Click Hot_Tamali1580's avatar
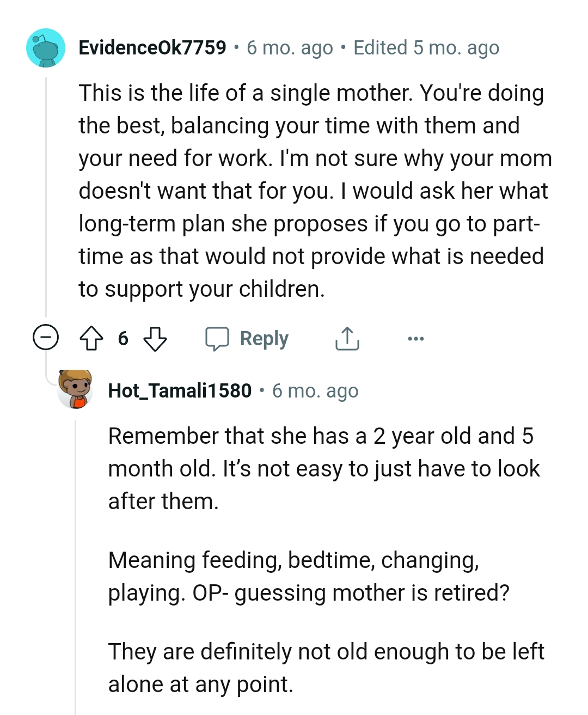This screenshot has width=588, height=715. point(75,390)
